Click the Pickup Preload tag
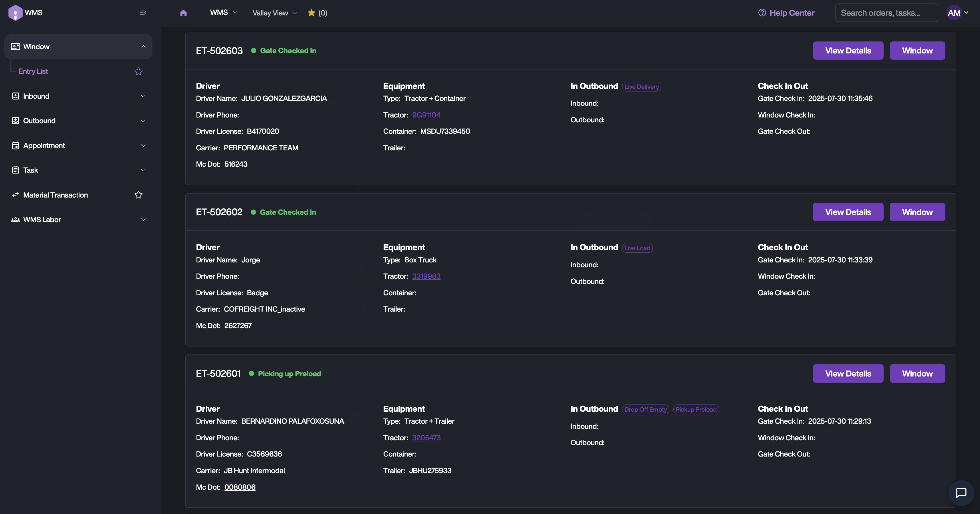The width and height of the screenshot is (980, 514). pyautogui.click(x=696, y=409)
